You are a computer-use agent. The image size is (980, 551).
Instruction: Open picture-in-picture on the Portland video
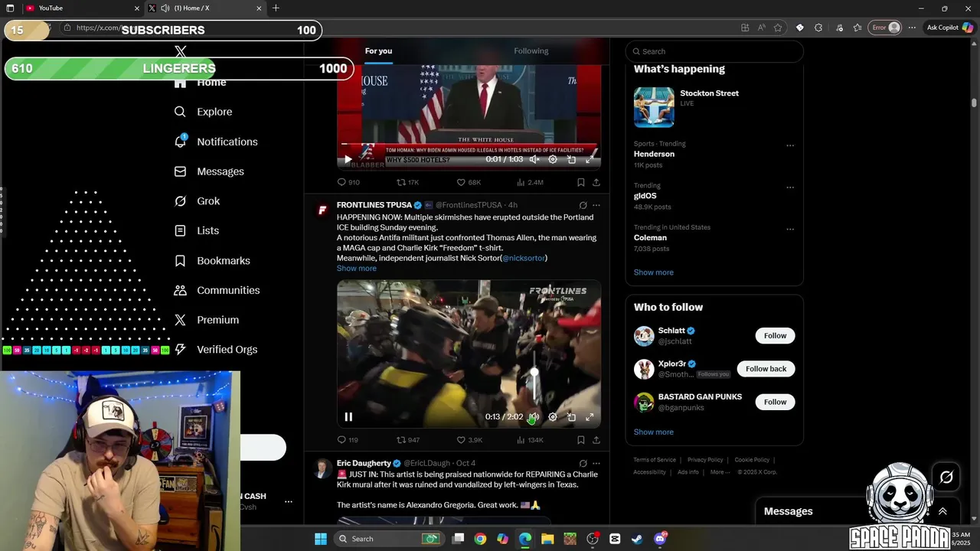pos(571,417)
